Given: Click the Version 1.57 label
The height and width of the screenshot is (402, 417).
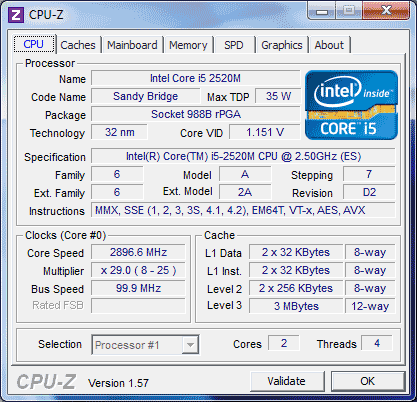Looking at the screenshot, I should click(x=118, y=383).
